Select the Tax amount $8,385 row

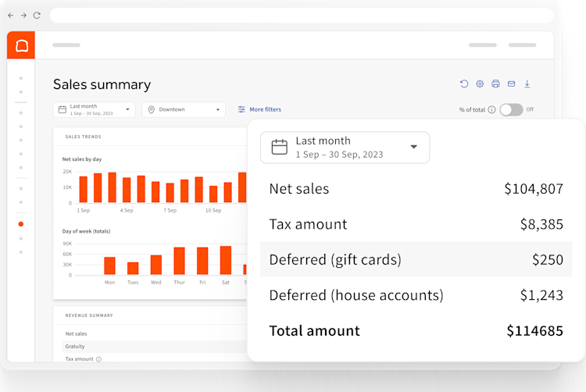416,224
